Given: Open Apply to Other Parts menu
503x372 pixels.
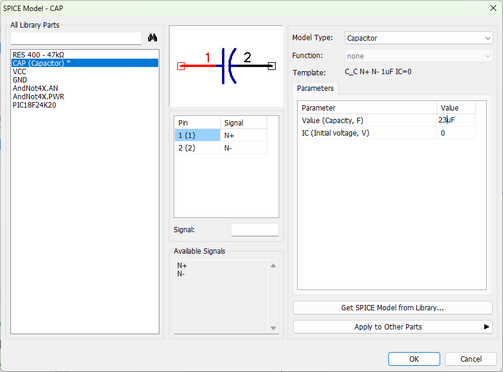Looking at the screenshot, I should (x=393, y=327).
